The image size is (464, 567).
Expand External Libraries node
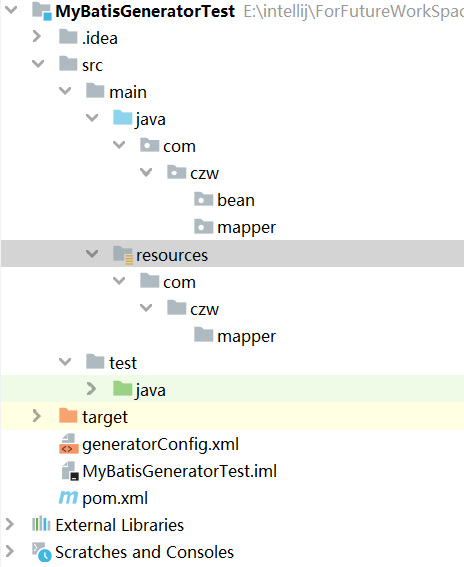coord(10,524)
